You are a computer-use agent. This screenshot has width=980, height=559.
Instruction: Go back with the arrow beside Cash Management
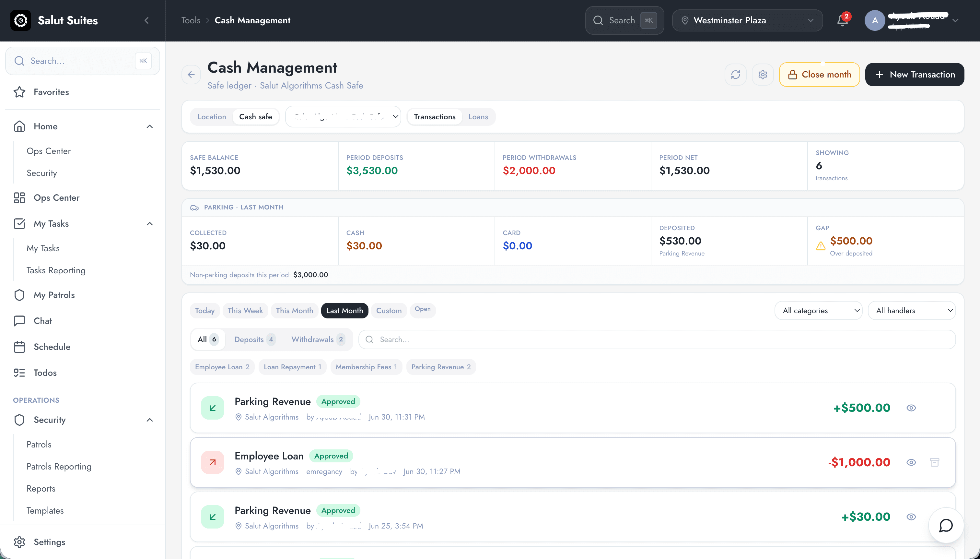point(192,75)
